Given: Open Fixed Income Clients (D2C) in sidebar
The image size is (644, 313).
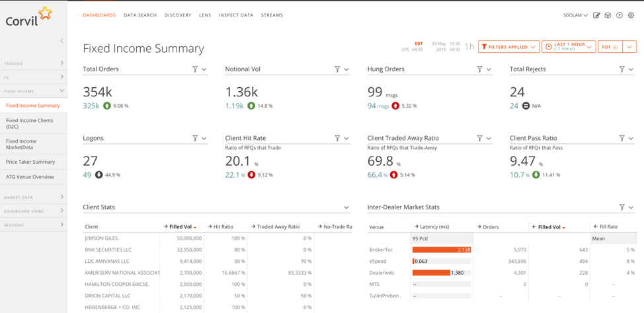Looking at the screenshot, I should coord(34,123).
